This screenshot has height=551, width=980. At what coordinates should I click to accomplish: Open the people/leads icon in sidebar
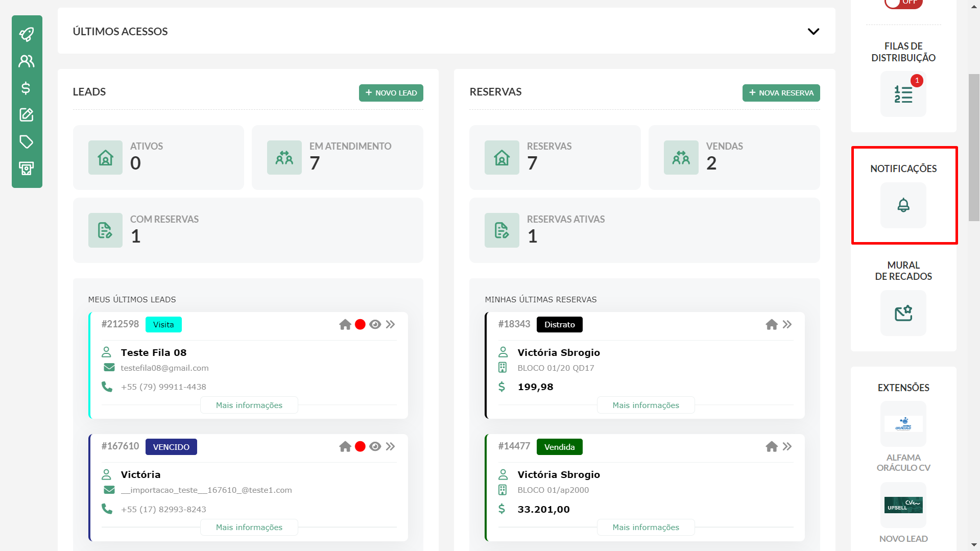(27, 61)
